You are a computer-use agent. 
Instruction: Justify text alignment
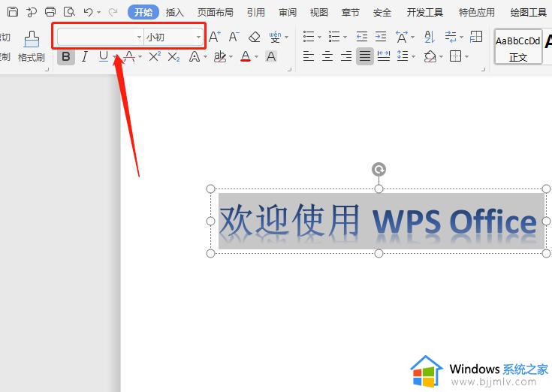[365, 56]
